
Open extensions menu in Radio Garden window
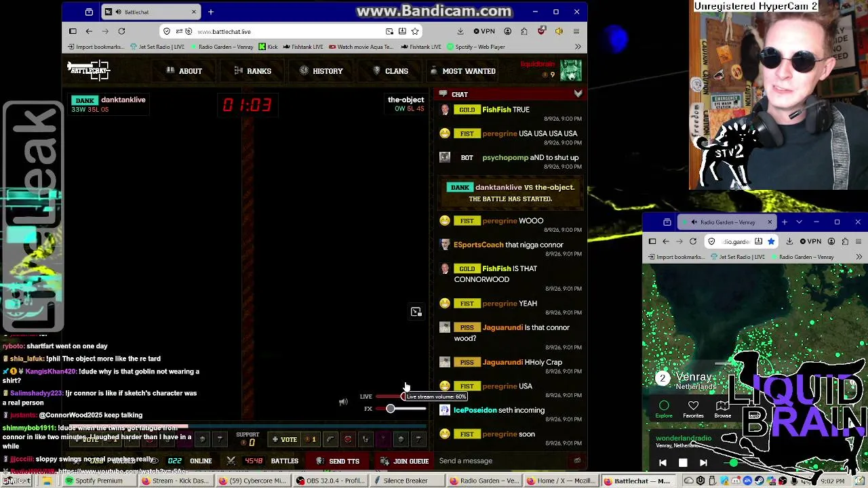click(x=844, y=241)
